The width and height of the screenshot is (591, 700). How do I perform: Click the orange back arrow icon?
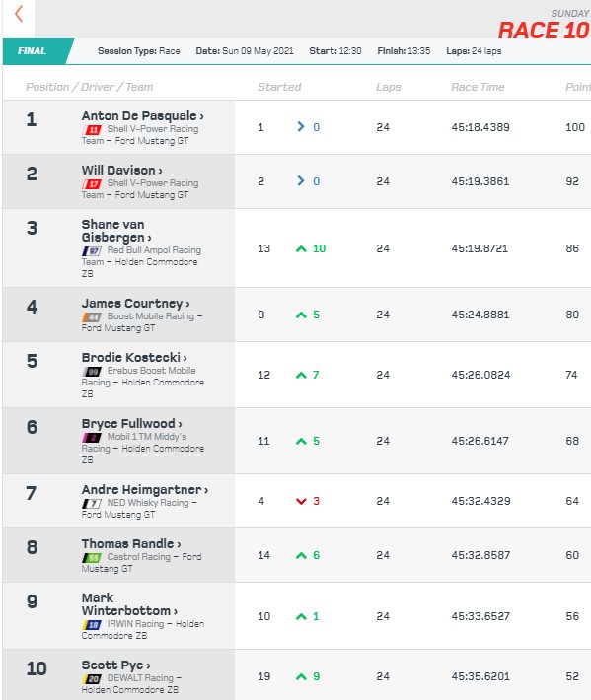coord(19,14)
